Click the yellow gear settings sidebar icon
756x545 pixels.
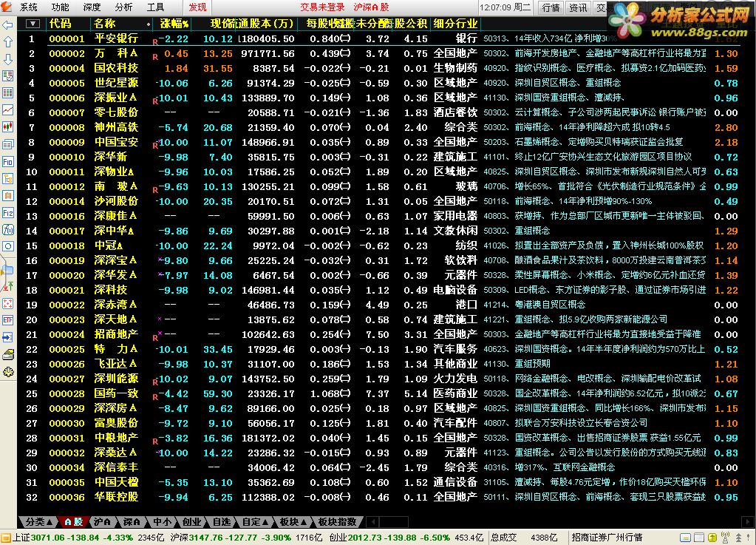click(x=7, y=372)
